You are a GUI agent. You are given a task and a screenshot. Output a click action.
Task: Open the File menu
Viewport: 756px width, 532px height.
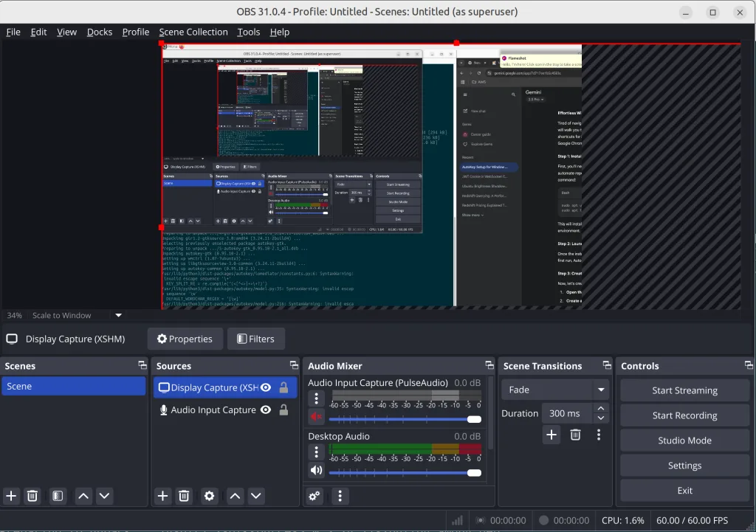click(x=13, y=32)
